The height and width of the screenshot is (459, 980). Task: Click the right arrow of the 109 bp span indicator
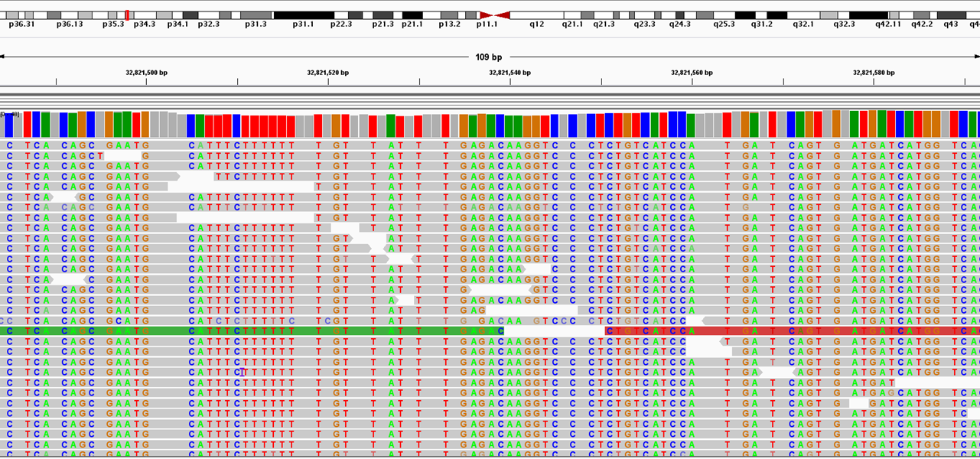[975, 55]
